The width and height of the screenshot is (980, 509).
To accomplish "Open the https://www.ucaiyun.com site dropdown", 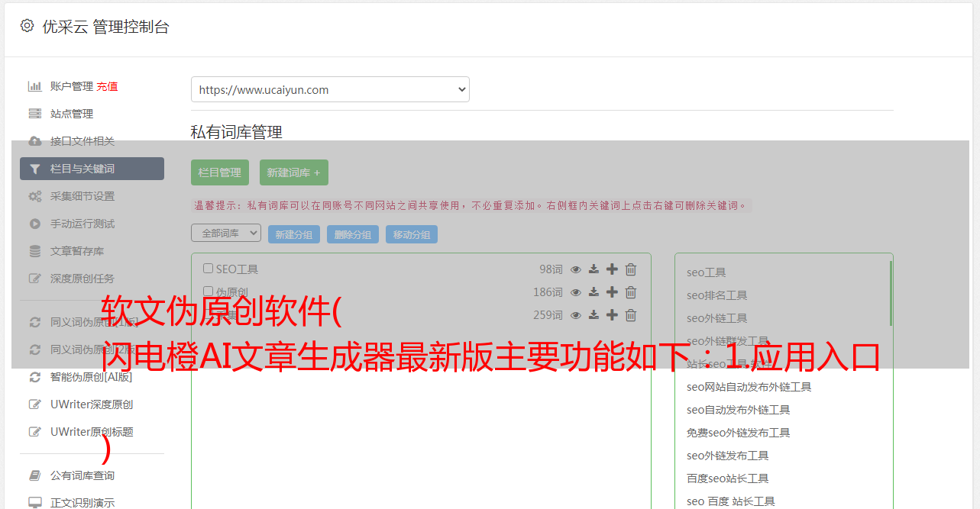I will pyautogui.click(x=330, y=89).
